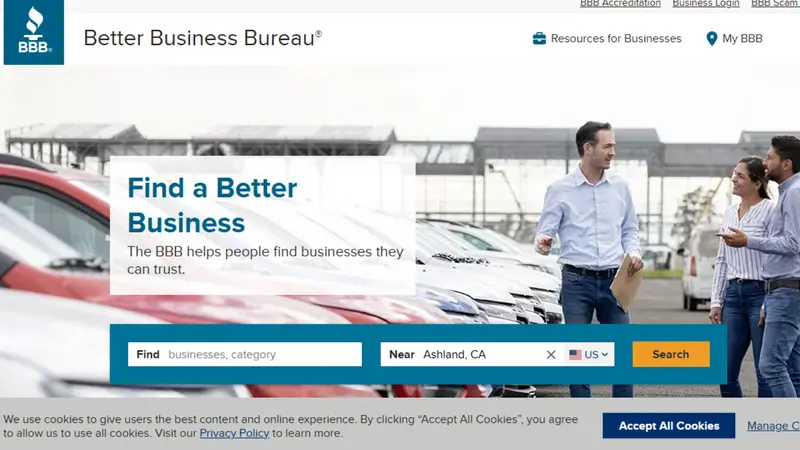Click the location pin icon beside My BBB

click(x=712, y=39)
